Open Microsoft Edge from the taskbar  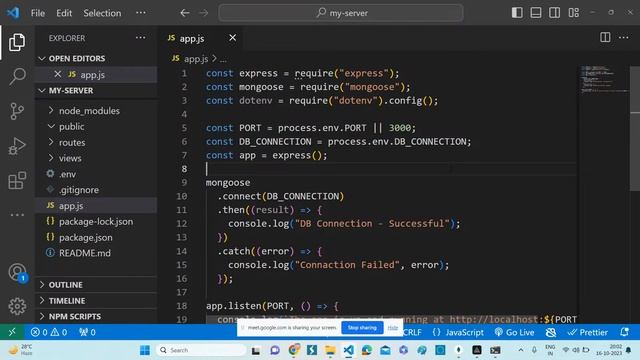coord(367,350)
